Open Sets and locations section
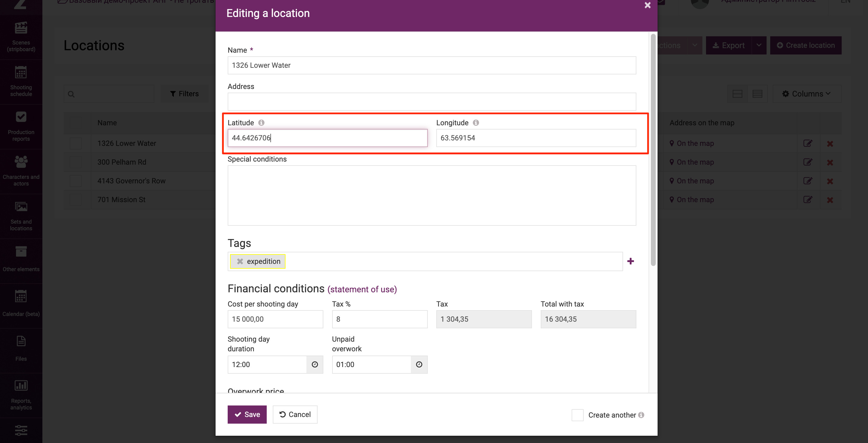Viewport: 868px width, 443px height. (21, 216)
